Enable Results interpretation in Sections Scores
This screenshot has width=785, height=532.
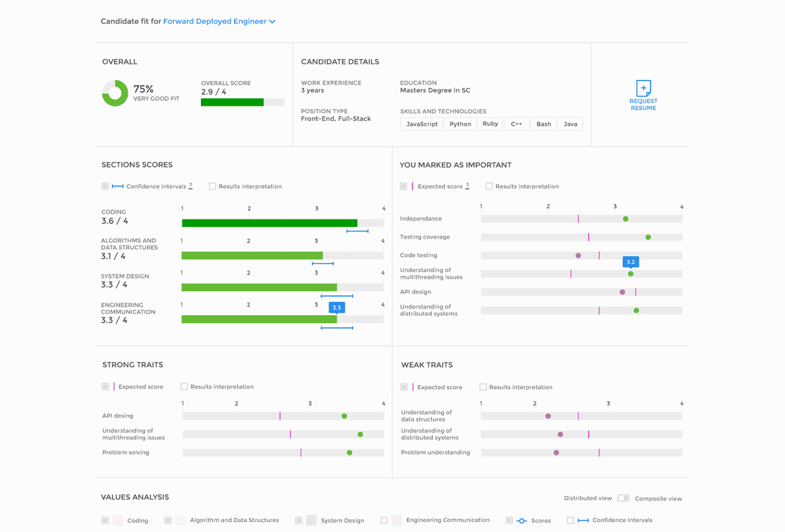coord(212,186)
